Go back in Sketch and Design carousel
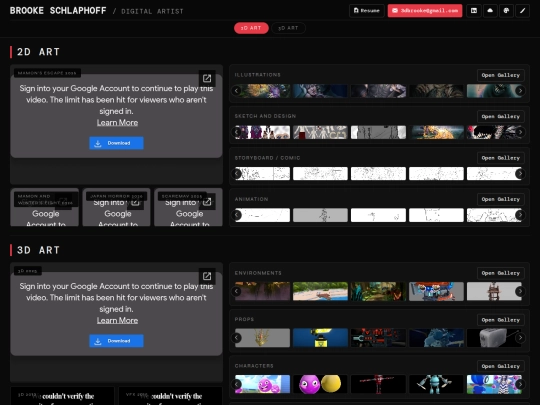 pyautogui.click(x=236, y=132)
